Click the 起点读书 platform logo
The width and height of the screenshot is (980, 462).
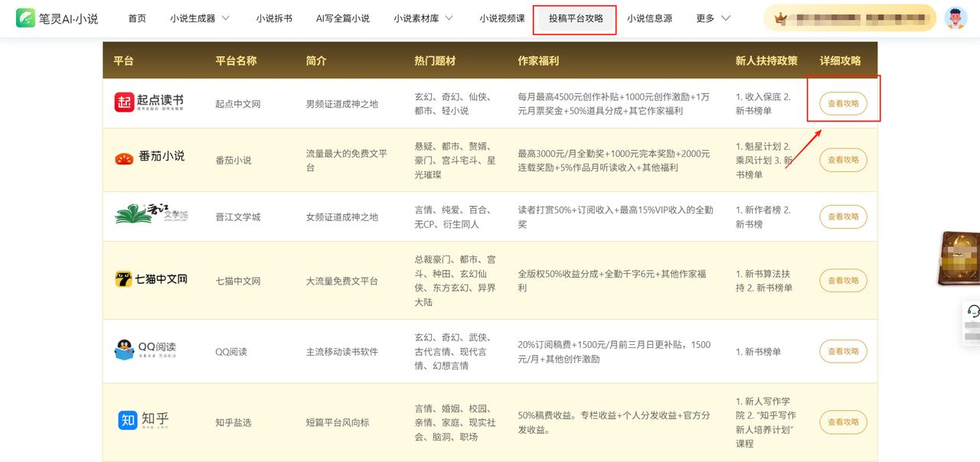coord(149,102)
